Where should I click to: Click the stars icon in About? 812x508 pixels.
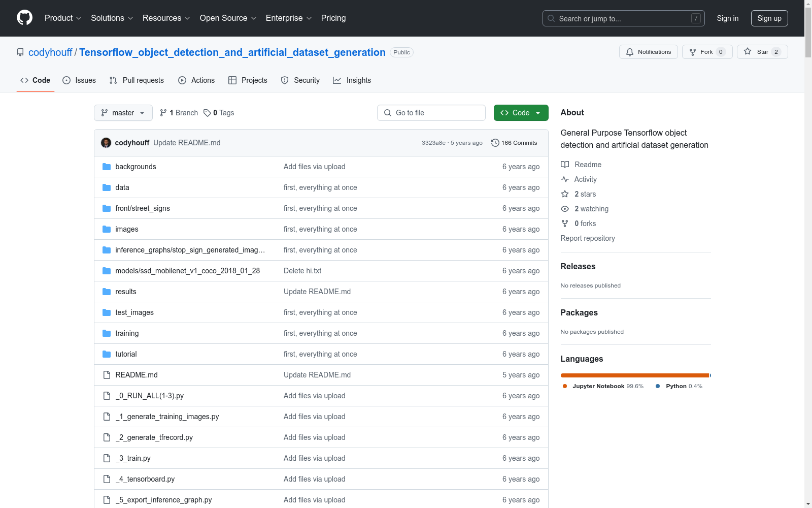point(565,194)
